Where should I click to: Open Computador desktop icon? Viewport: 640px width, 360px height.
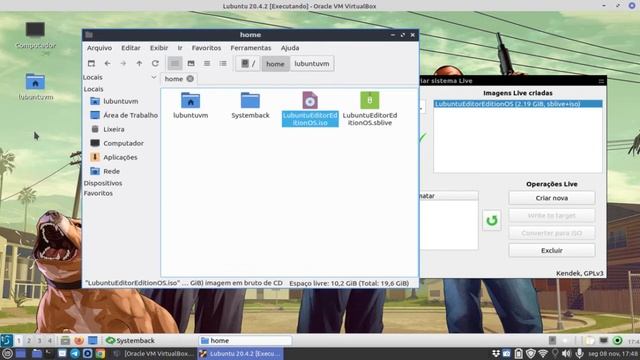[x=36, y=36]
